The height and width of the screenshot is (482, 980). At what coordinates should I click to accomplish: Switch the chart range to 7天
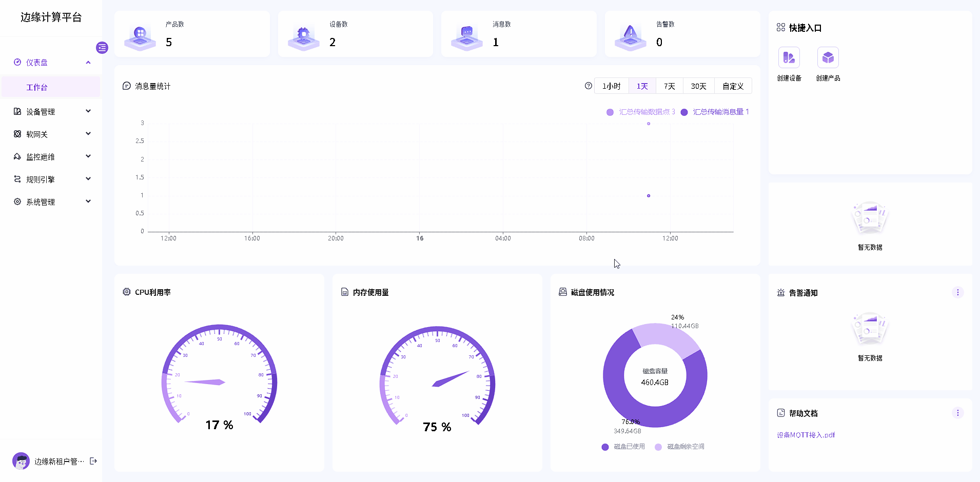tap(669, 86)
